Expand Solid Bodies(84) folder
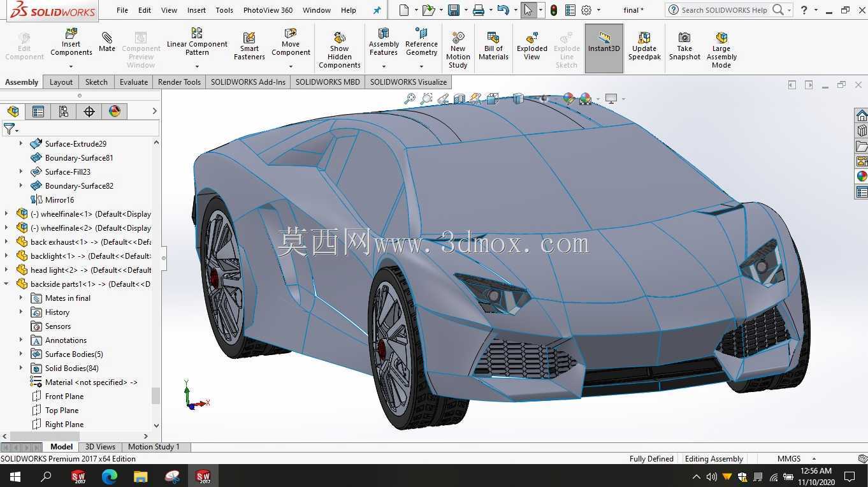Screen dimensions: 868x487 coord(20,368)
